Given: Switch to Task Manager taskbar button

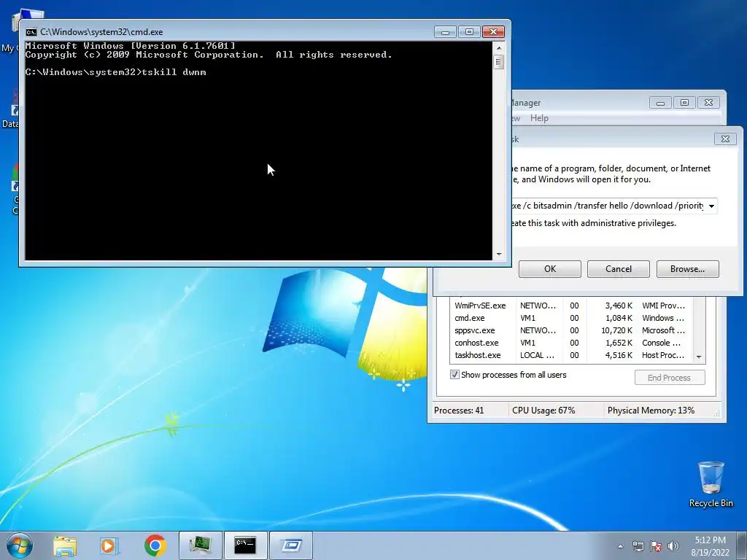Looking at the screenshot, I should [x=201, y=545].
